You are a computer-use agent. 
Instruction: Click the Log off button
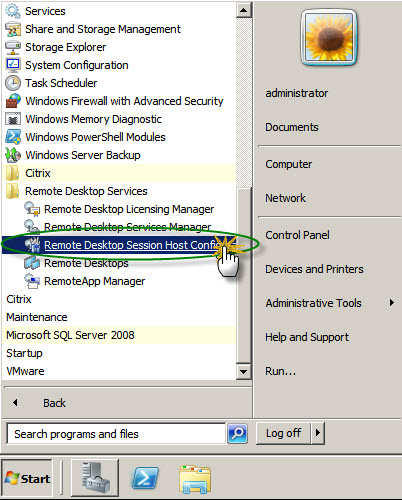coord(283,433)
